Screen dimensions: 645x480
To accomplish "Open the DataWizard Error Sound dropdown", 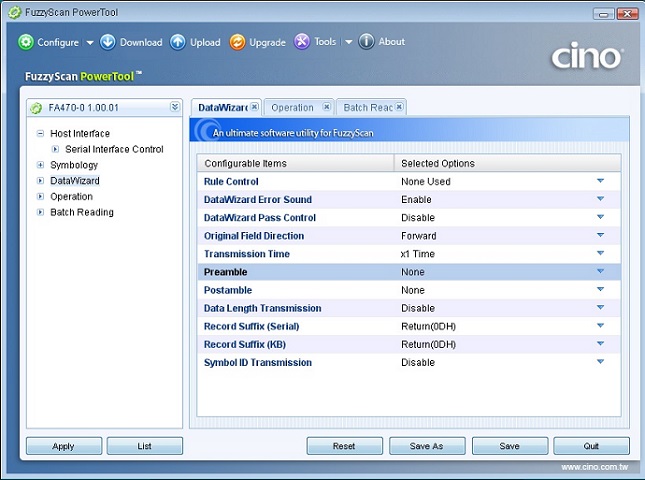I will click(600, 199).
